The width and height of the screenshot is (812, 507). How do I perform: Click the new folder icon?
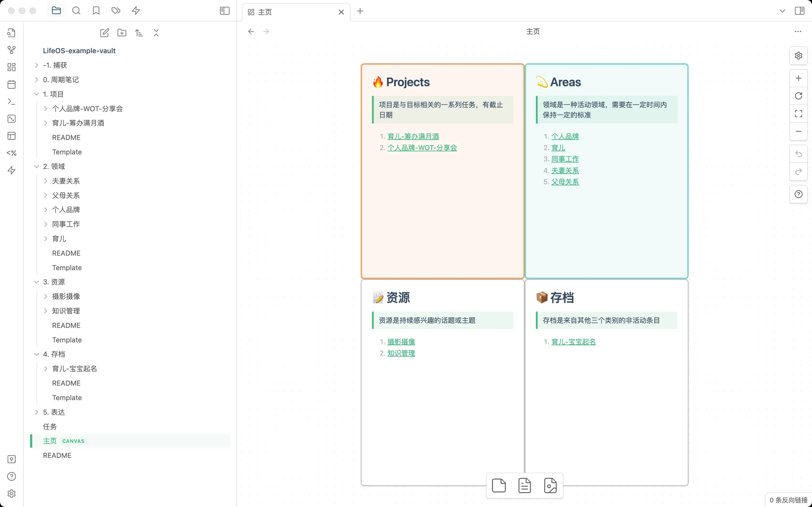tap(122, 33)
